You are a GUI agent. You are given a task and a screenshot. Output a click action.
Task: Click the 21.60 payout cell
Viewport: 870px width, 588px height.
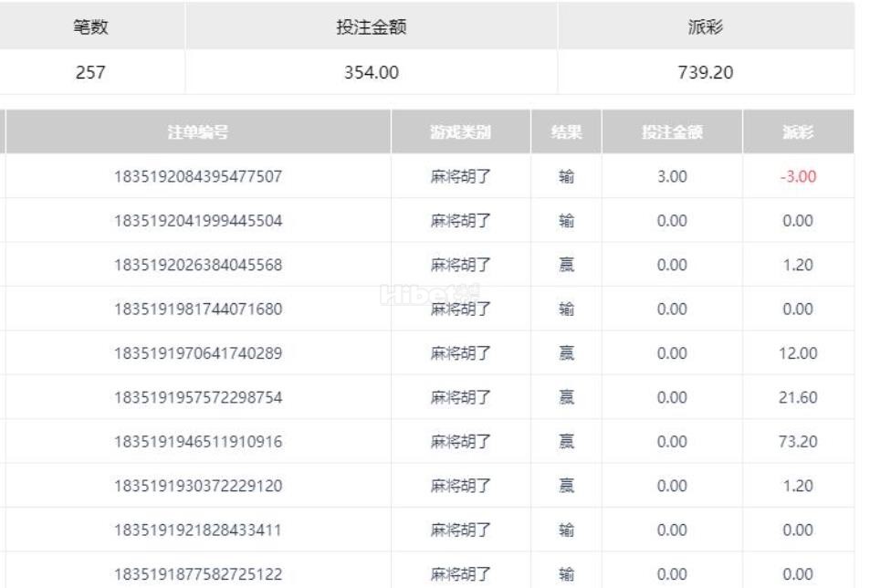pyautogui.click(x=797, y=397)
